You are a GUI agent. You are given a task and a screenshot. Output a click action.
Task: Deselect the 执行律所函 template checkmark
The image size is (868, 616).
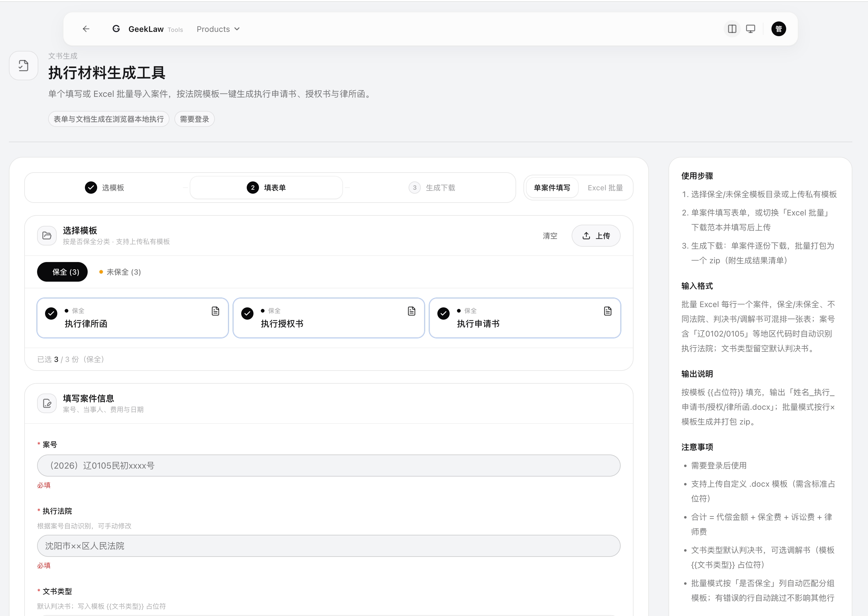point(51,313)
